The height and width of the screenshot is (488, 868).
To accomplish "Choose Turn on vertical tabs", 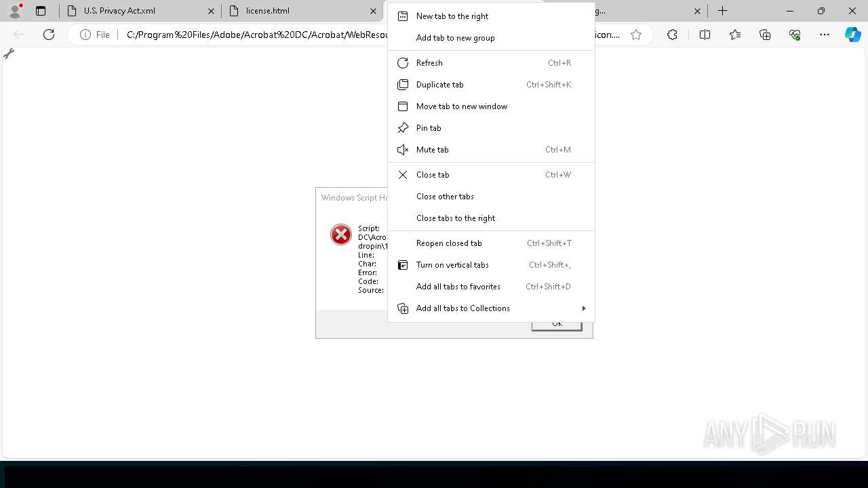I will pyautogui.click(x=491, y=265).
